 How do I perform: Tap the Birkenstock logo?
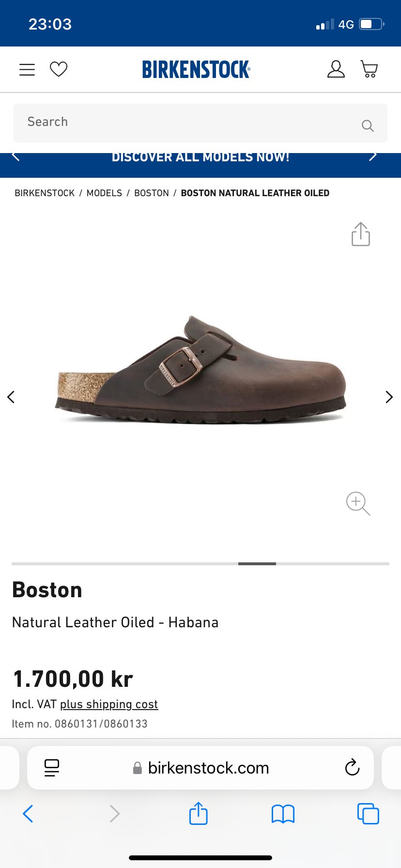click(x=196, y=69)
